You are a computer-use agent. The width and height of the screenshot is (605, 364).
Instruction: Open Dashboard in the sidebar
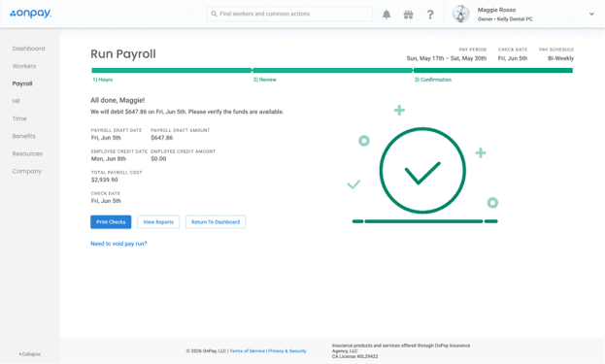28,49
